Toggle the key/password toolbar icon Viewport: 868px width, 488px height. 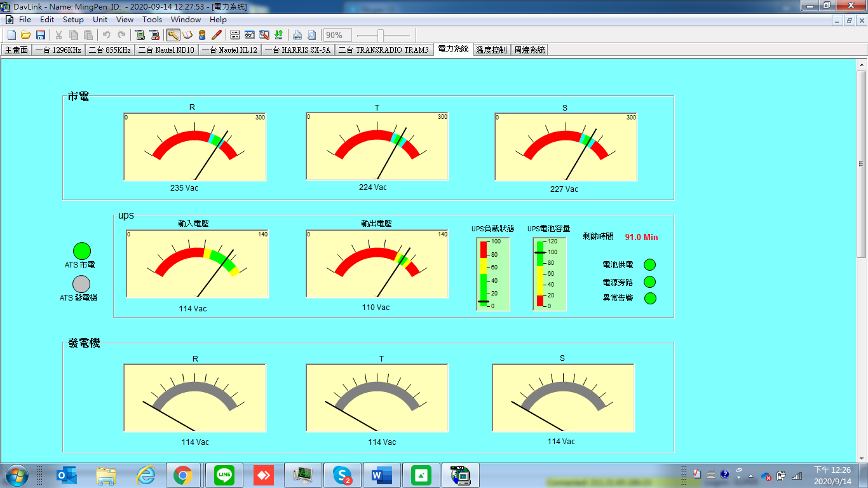pos(173,35)
